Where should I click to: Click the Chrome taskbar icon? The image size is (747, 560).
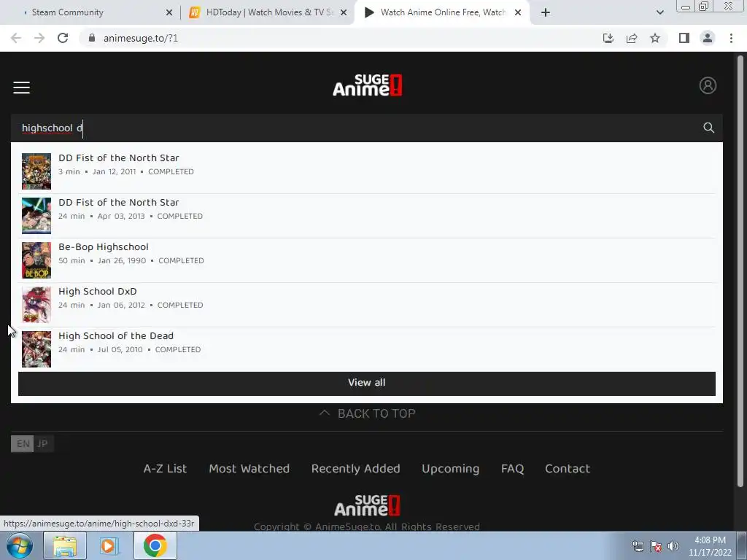[155, 545]
